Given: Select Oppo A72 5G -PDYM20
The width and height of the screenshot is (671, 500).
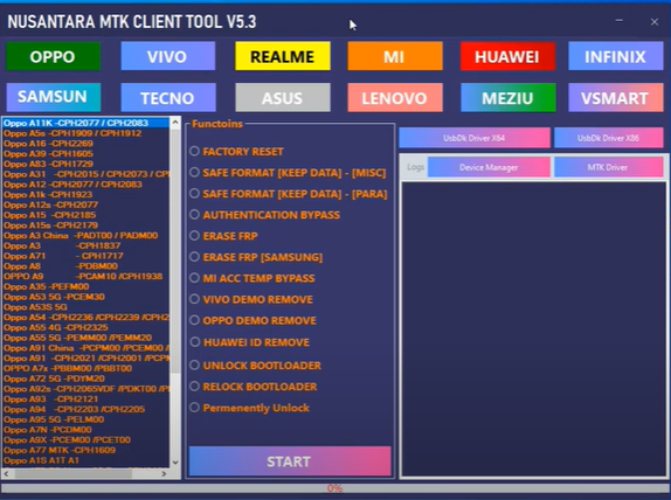Looking at the screenshot, I should pos(86,379).
